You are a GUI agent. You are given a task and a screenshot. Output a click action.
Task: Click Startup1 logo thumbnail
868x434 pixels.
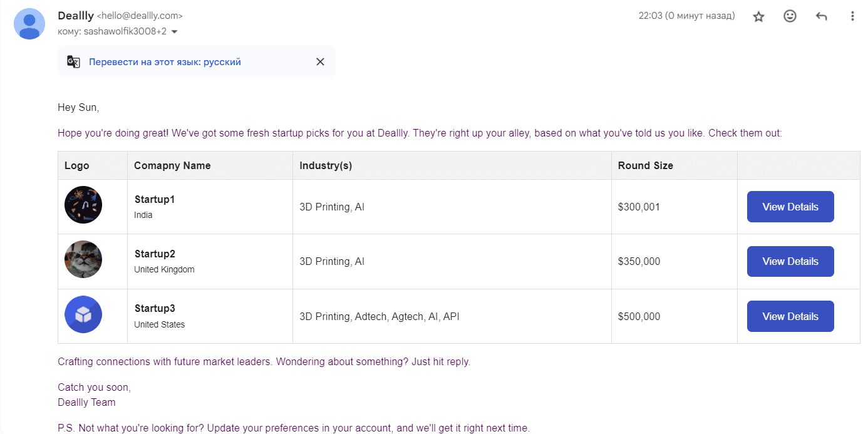tap(83, 205)
